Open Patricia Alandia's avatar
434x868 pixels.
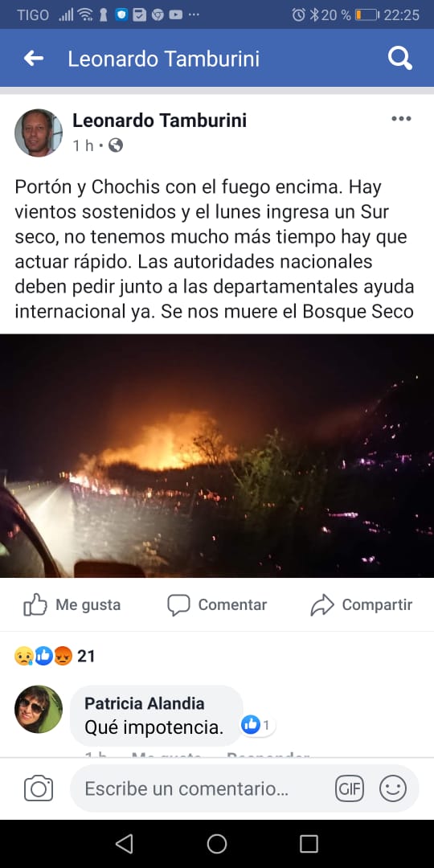point(39,710)
